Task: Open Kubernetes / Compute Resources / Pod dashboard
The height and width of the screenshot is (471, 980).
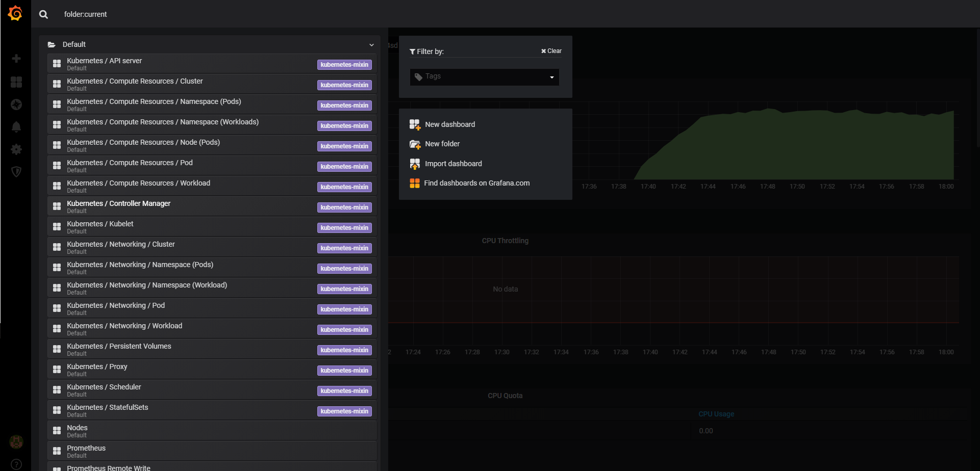Action: (x=212, y=166)
